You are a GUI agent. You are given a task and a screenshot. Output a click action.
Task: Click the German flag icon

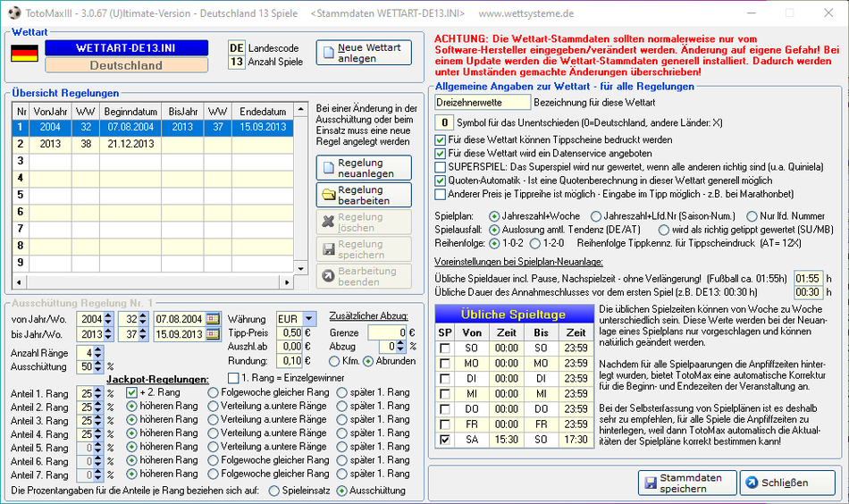[24, 53]
